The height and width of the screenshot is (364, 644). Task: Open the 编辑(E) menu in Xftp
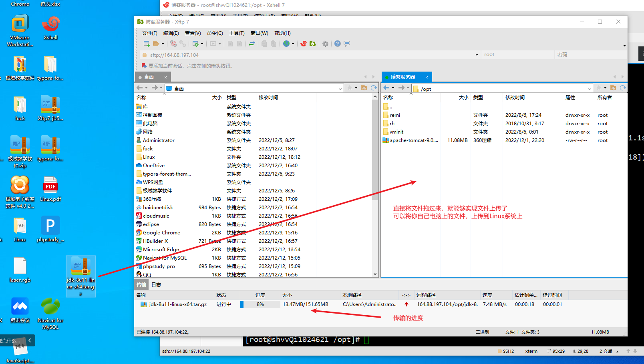pos(171,33)
